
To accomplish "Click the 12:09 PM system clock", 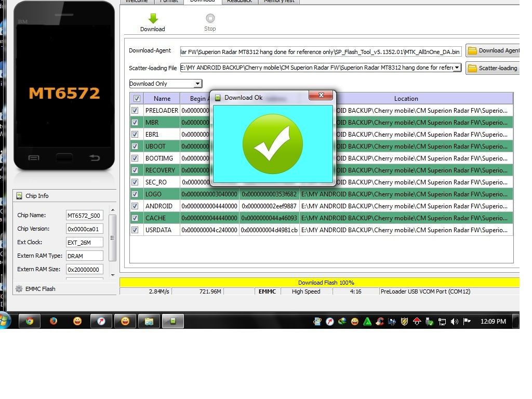I will [493, 321].
